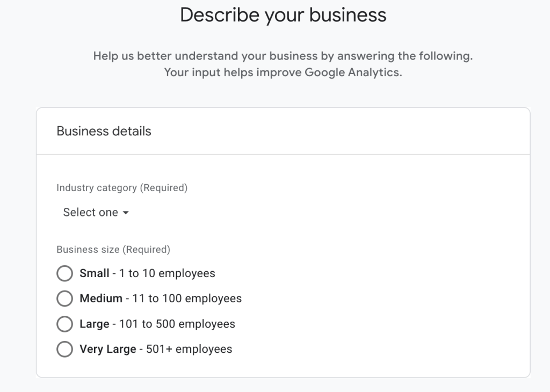550x392 pixels.
Task: Click the arrow beside "Select one"
Action: coord(126,213)
